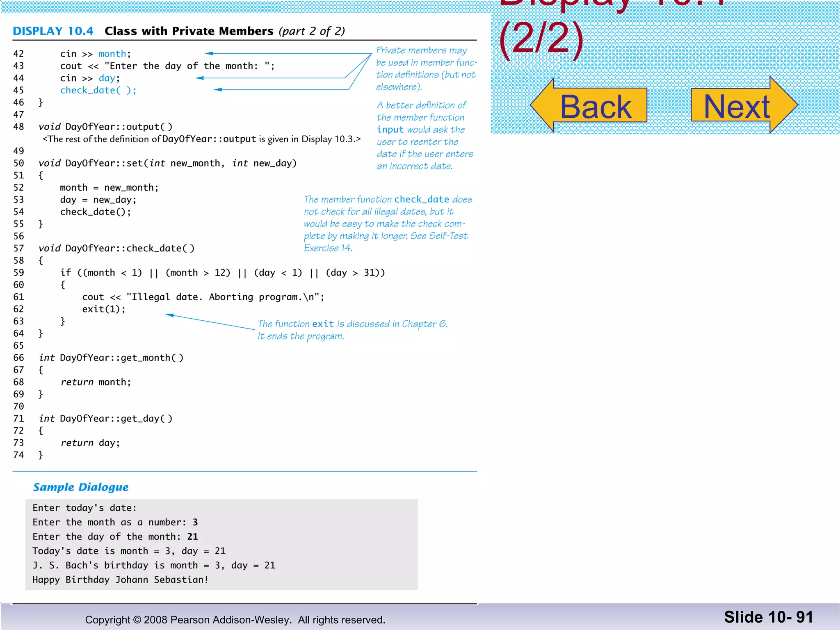Click the 'Class with Private Members' title text
Screen dimensions: 840x630
tap(189, 31)
